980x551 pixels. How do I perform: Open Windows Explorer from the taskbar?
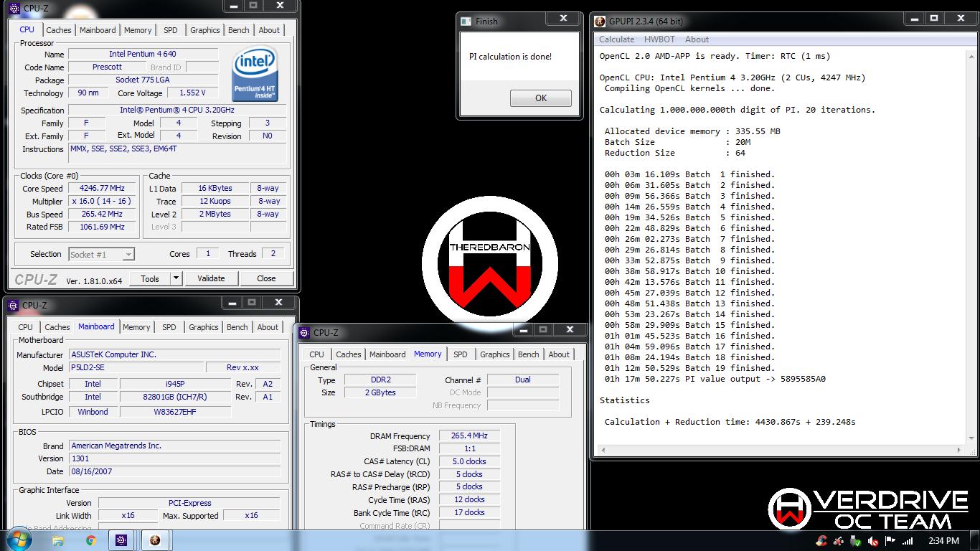coord(58,540)
